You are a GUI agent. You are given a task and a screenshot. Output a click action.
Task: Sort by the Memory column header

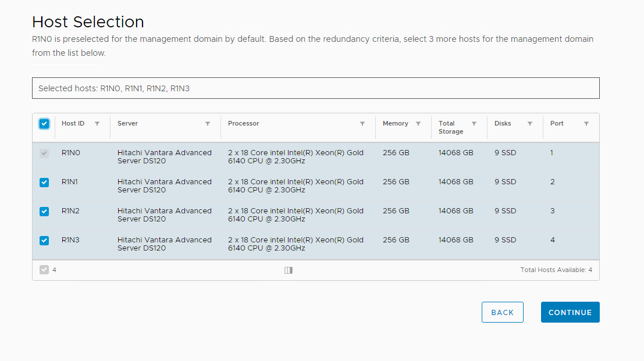(x=396, y=123)
